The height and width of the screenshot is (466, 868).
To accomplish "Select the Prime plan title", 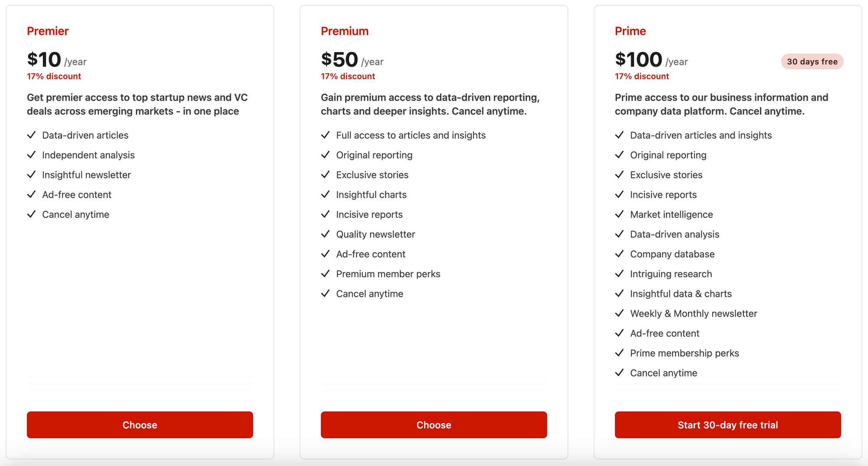I will (630, 31).
